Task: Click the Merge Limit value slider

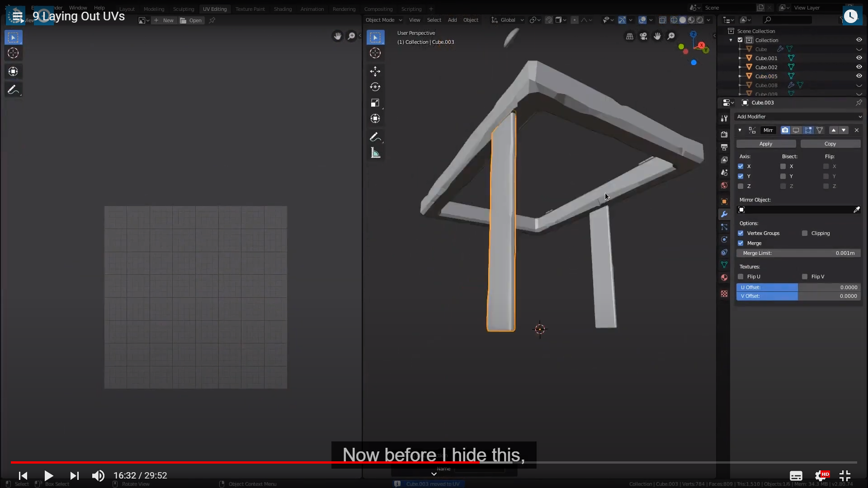Action: 798,253
